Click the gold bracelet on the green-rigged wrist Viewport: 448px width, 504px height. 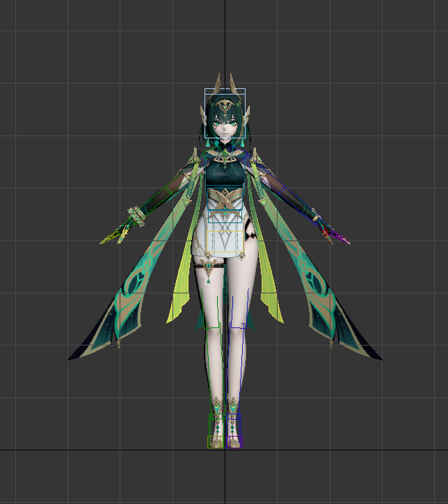coord(137,216)
